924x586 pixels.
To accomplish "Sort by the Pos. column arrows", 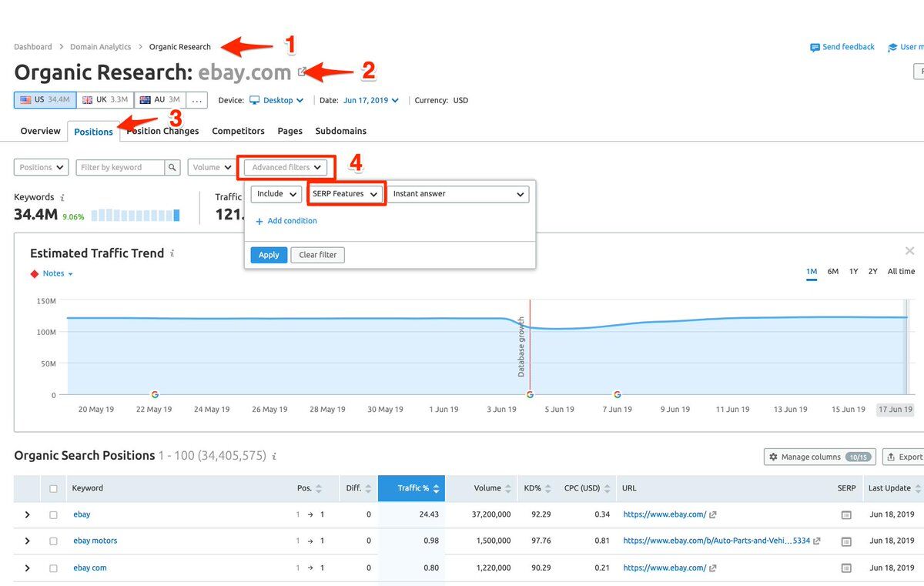I will pyautogui.click(x=320, y=489).
